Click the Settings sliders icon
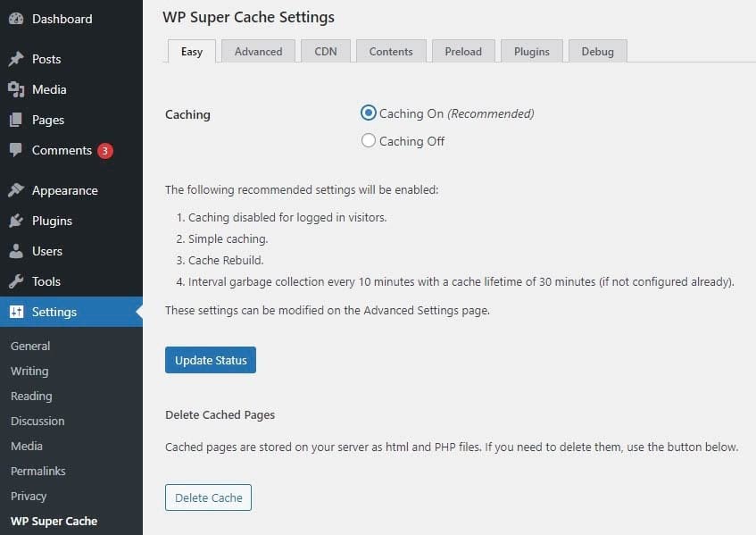This screenshot has height=535, width=756. coord(16,312)
